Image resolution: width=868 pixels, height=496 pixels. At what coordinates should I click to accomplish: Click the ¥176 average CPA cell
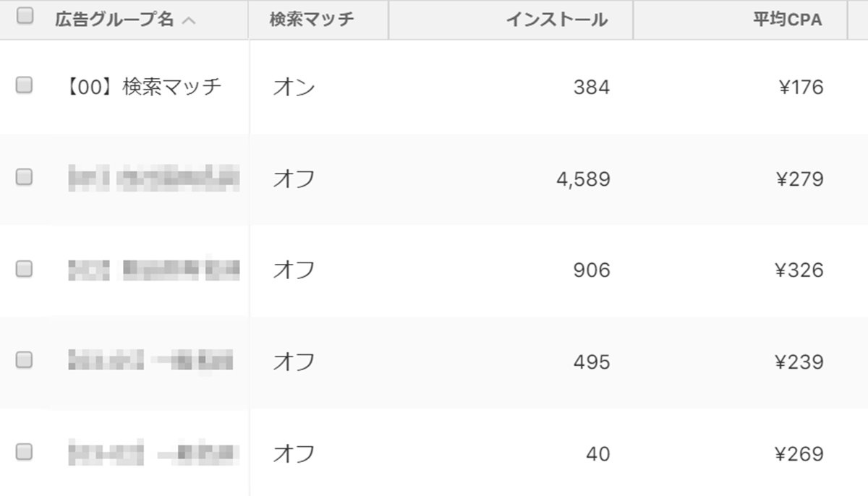801,87
